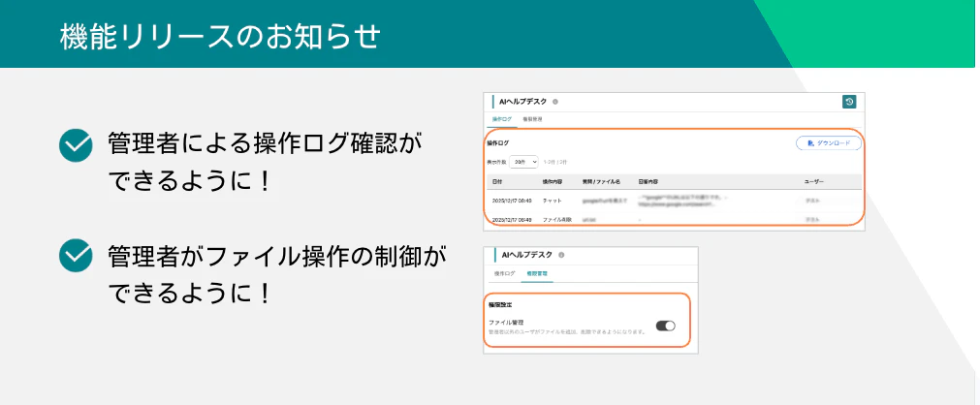Click the 管理者がファイル操作の制御が bullet text

(277, 257)
